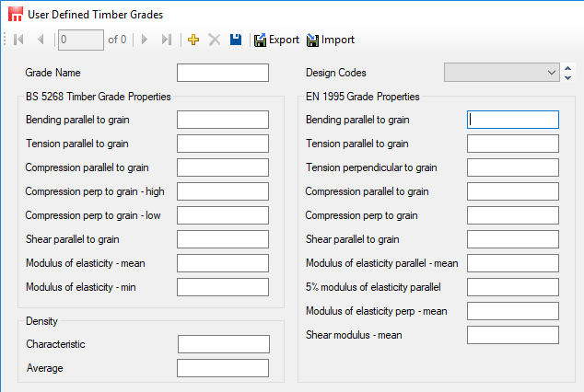Add a new timber grade record
Image resolution: width=584 pixels, height=392 pixels.
pyautogui.click(x=193, y=40)
